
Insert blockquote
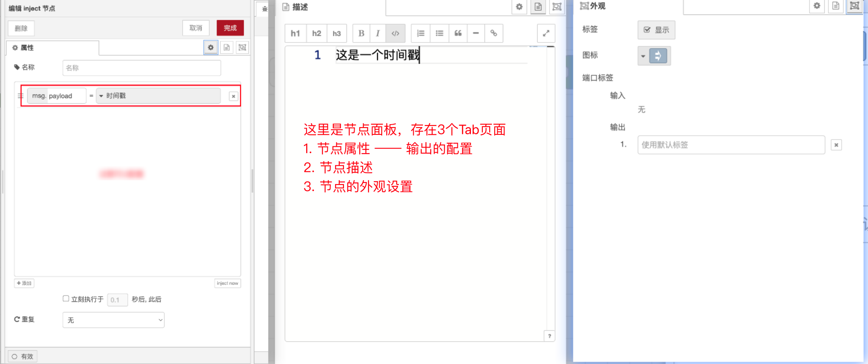[458, 34]
